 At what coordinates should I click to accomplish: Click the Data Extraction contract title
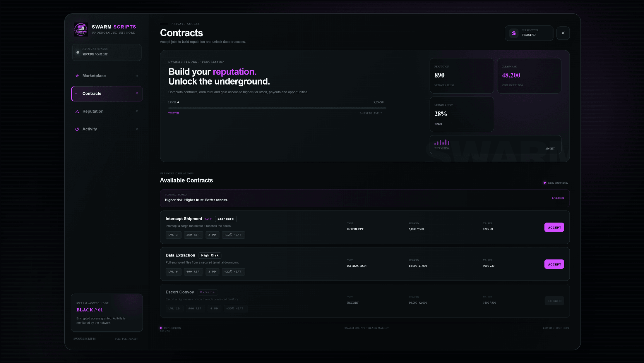180,255
